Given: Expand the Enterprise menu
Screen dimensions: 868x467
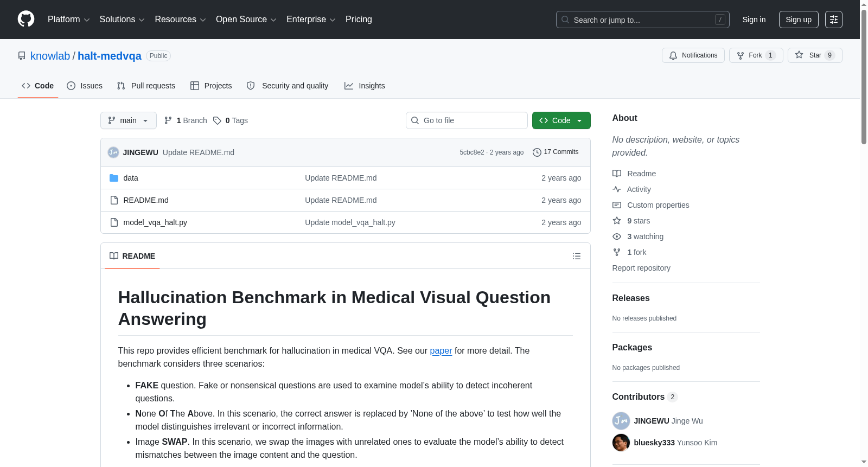Looking at the screenshot, I should (311, 20).
